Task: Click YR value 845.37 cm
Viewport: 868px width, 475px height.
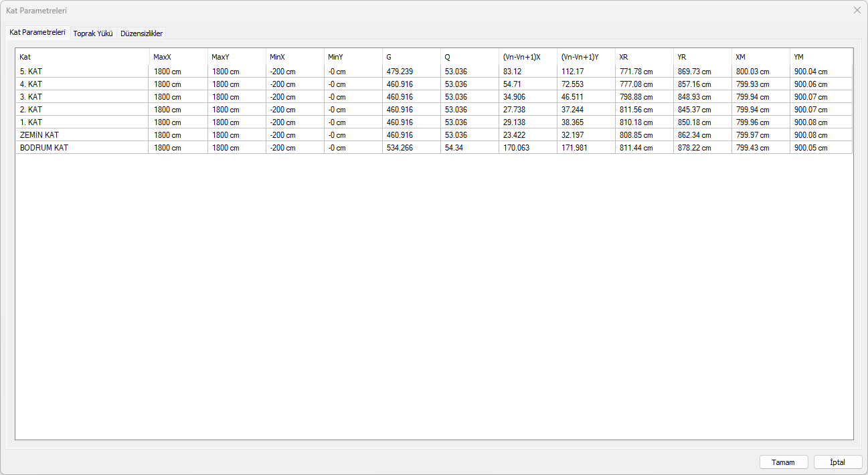Action: pos(702,110)
